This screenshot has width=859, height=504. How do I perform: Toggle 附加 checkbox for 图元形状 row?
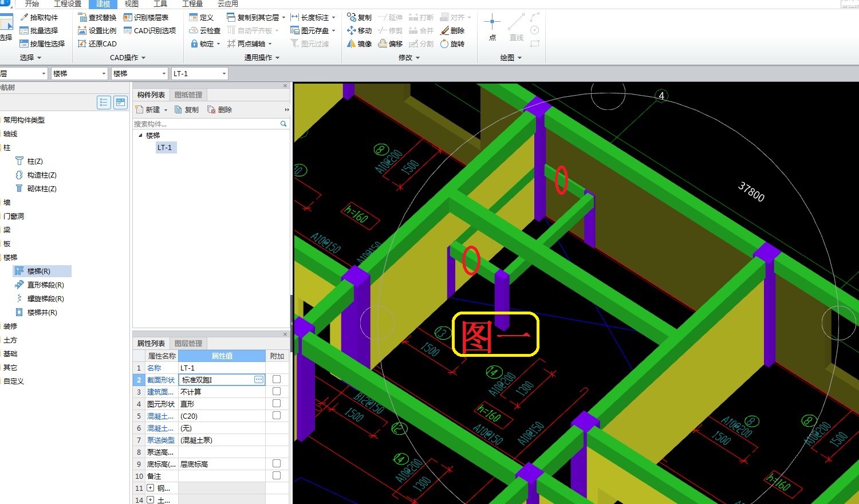click(x=277, y=403)
